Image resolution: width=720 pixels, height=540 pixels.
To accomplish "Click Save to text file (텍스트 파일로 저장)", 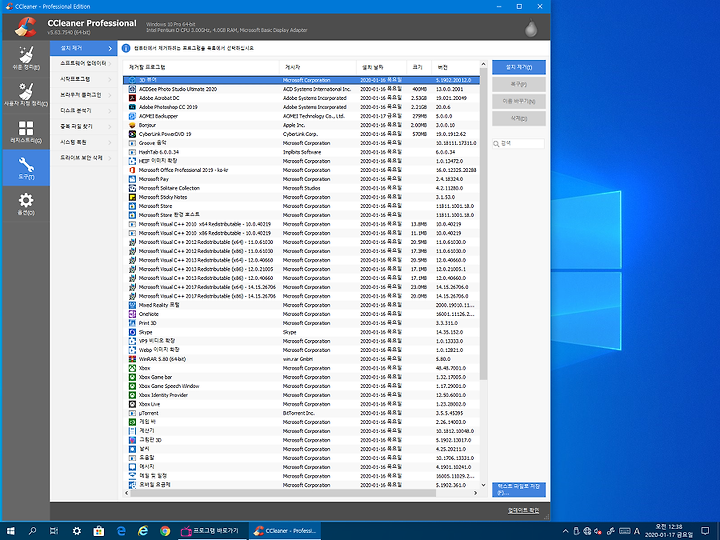I will 519,489.
